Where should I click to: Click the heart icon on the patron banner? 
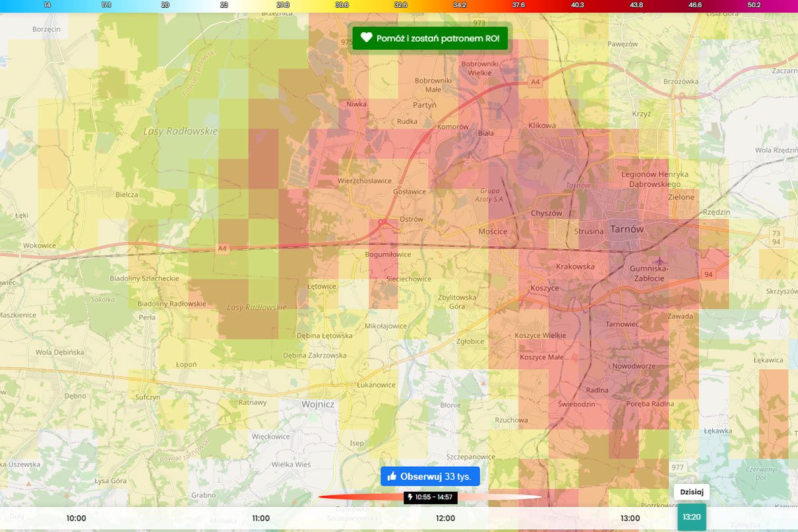[367, 38]
